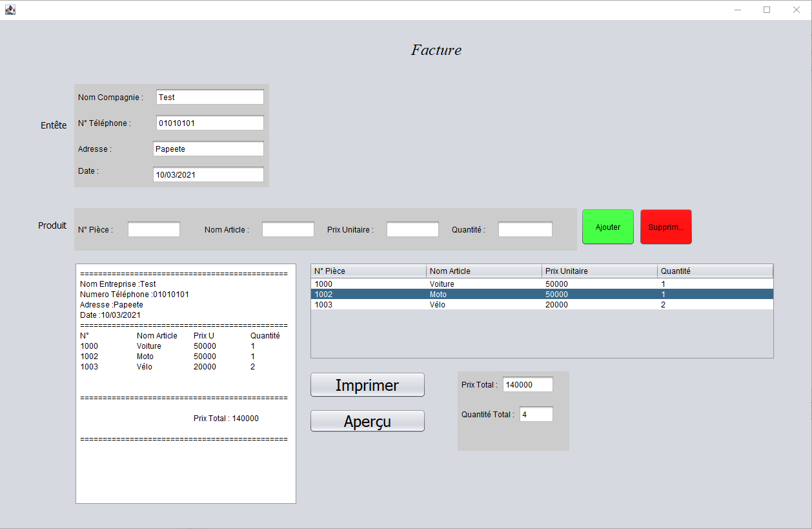
Task: Click the Prix Unitaire column header
Action: [599, 271]
